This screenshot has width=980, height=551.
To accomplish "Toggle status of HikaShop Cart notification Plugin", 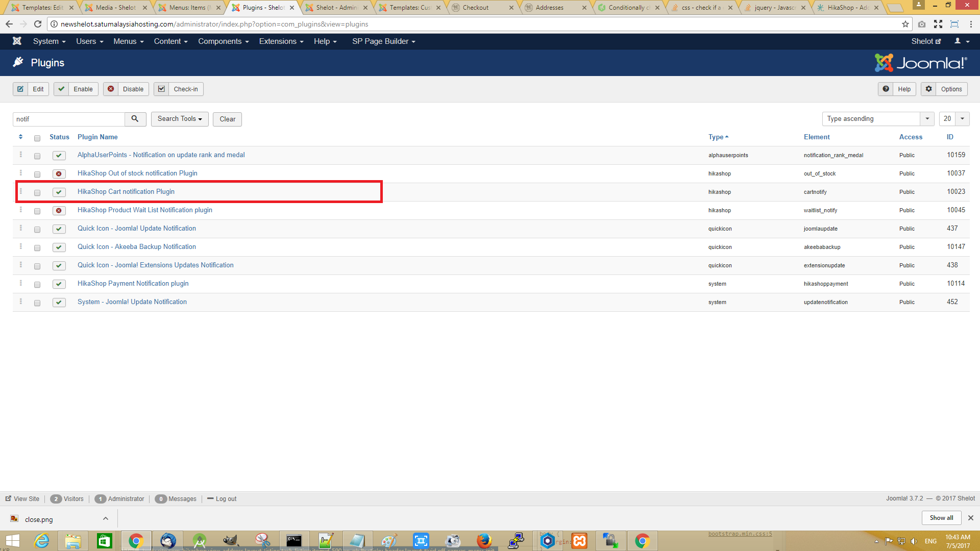I will [59, 192].
